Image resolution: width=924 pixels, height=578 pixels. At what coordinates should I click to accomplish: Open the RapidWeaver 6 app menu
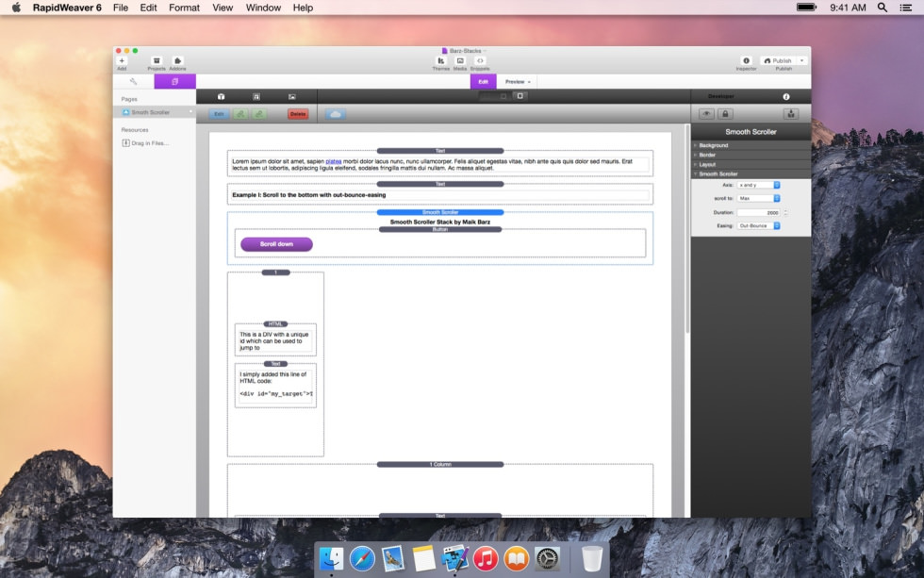(67, 8)
